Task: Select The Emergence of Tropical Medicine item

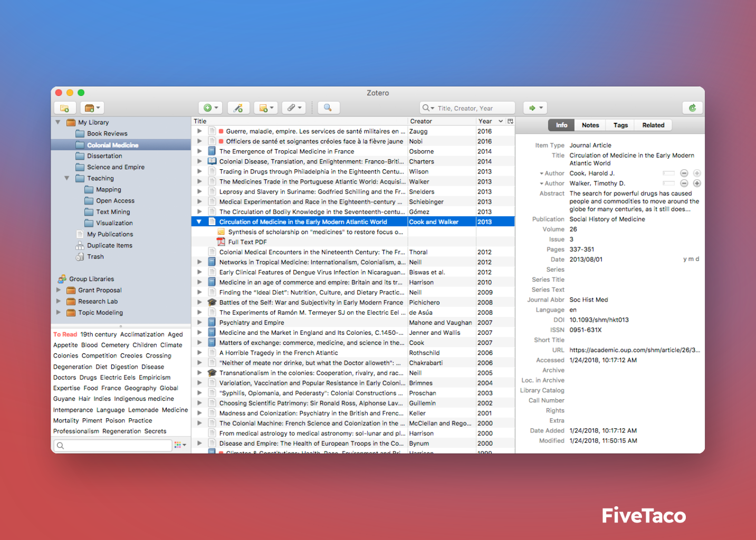Action: coord(353,151)
